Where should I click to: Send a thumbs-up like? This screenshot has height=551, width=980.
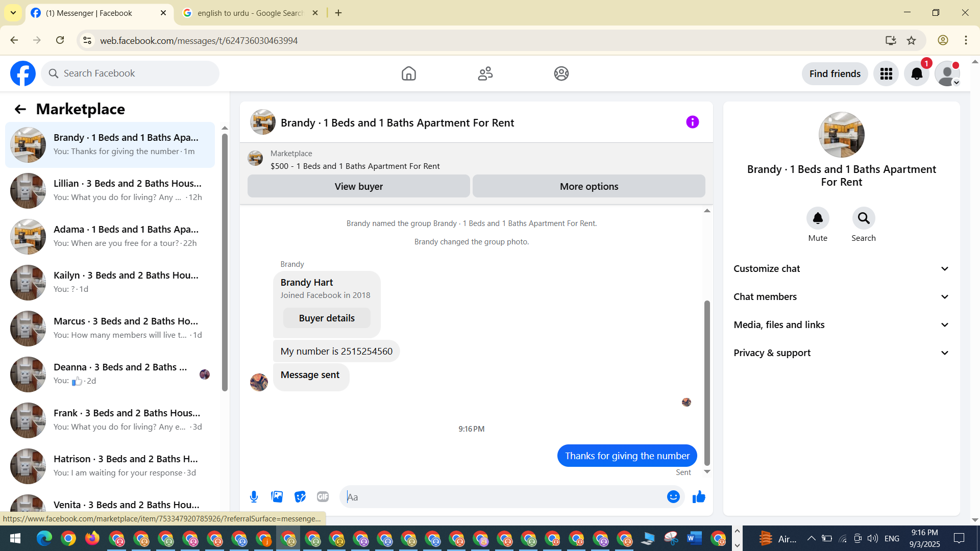pyautogui.click(x=699, y=497)
